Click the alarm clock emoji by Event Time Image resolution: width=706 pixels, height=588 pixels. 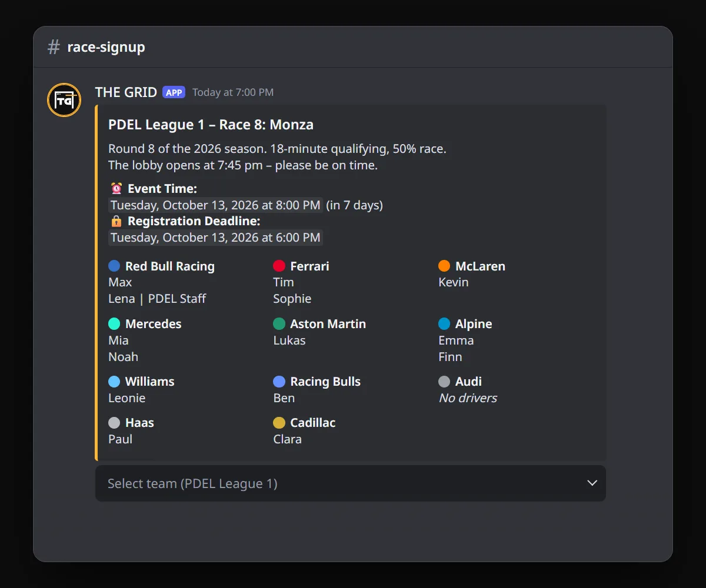116,189
